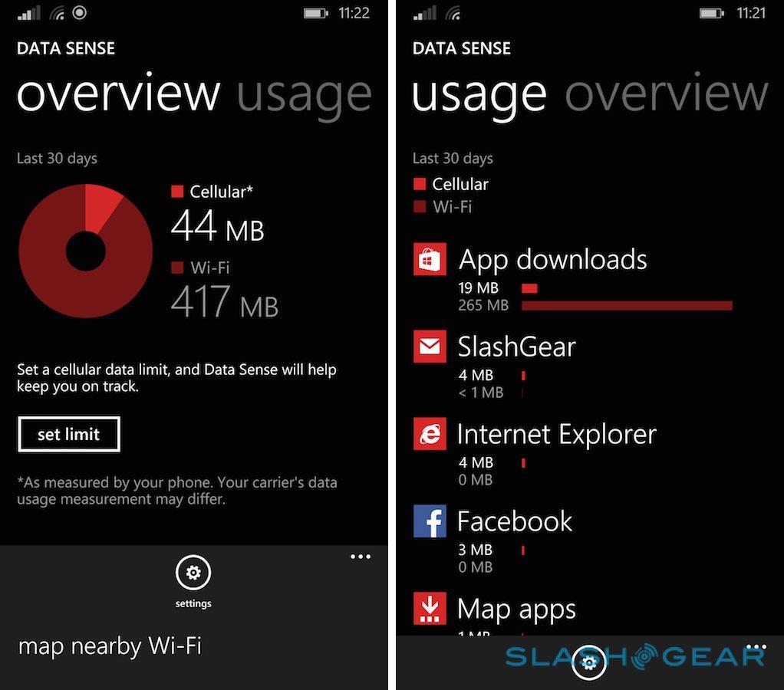Image resolution: width=784 pixels, height=690 pixels.
Task: Tap the SlashGear mail icon
Action: (x=430, y=347)
